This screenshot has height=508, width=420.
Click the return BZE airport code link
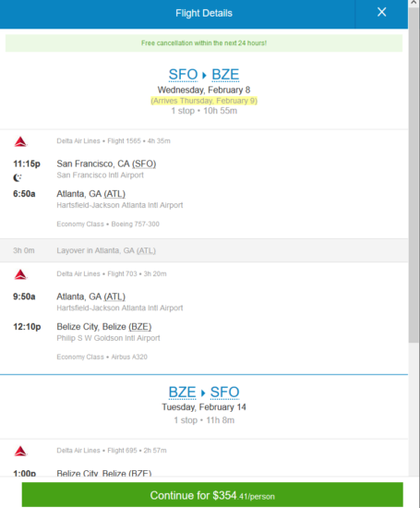pyautogui.click(x=183, y=393)
